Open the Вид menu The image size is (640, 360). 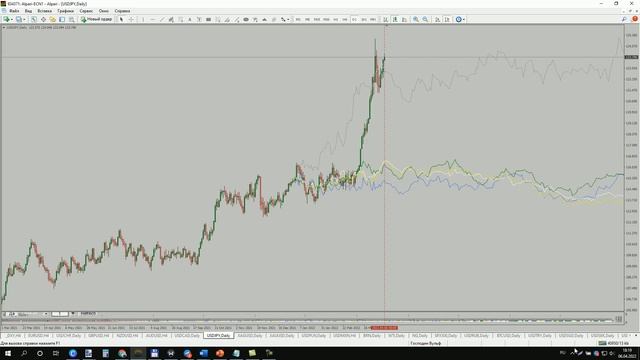(x=28, y=11)
